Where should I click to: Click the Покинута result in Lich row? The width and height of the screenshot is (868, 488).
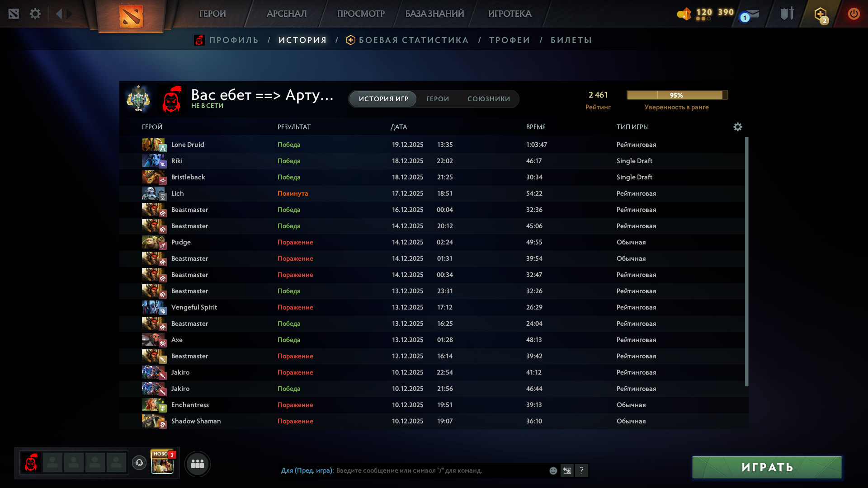(x=292, y=193)
